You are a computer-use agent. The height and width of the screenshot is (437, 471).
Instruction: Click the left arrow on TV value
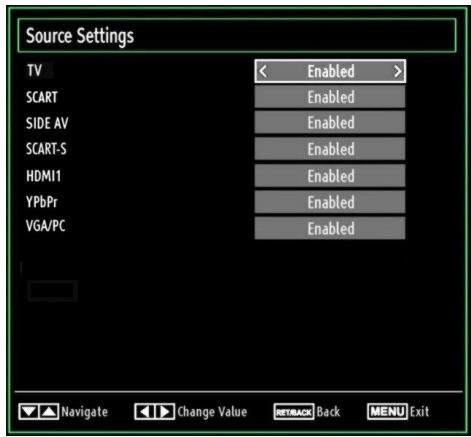(x=263, y=71)
